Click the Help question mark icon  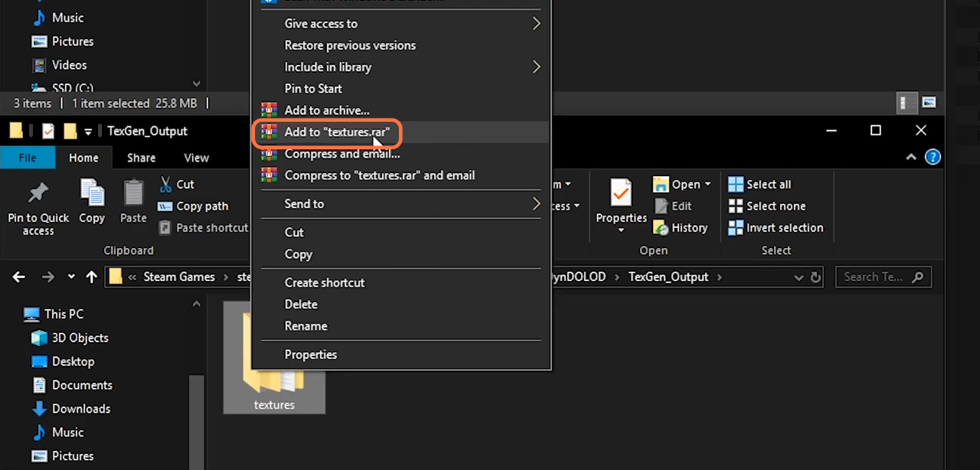pos(933,157)
